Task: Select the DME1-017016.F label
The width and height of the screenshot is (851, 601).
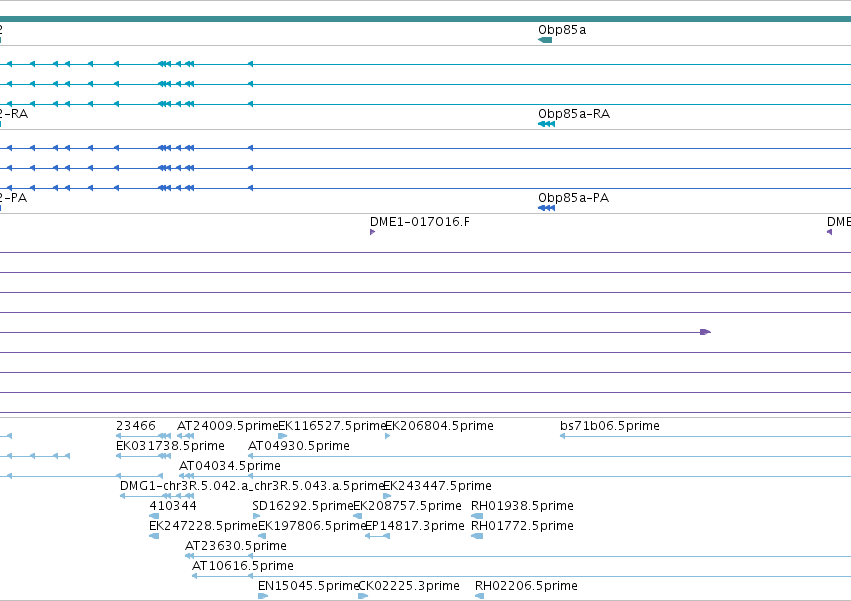Action: (420, 222)
